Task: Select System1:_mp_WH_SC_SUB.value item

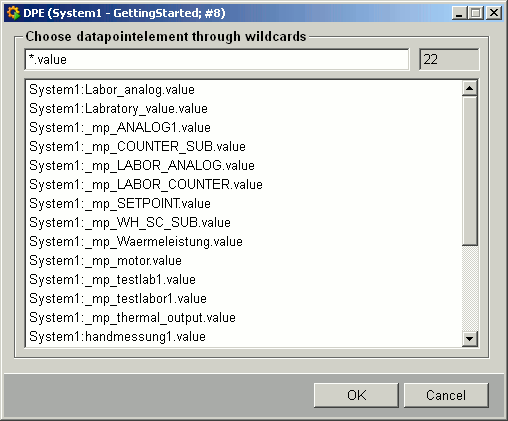Action: coord(244,223)
